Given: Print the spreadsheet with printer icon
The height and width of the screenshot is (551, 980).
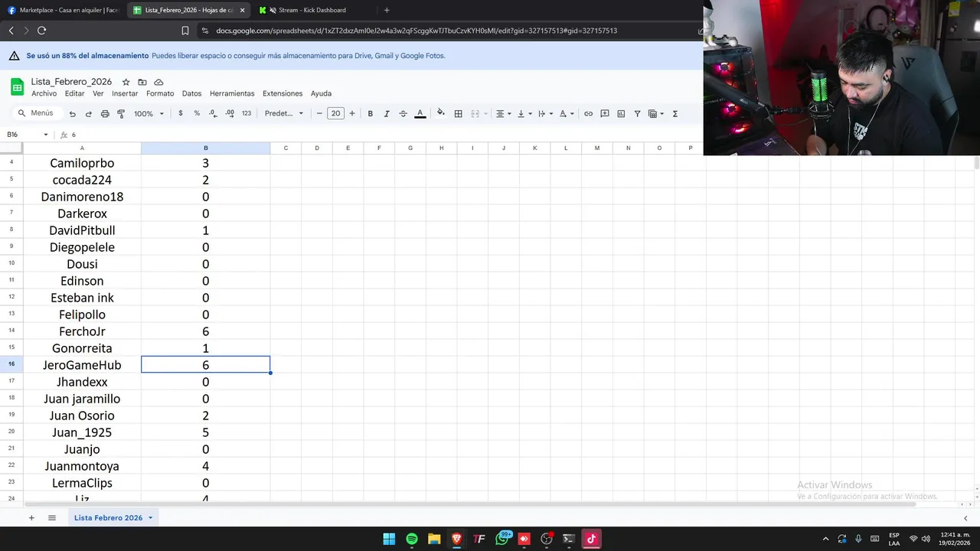Looking at the screenshot, I should click(105, 113).
